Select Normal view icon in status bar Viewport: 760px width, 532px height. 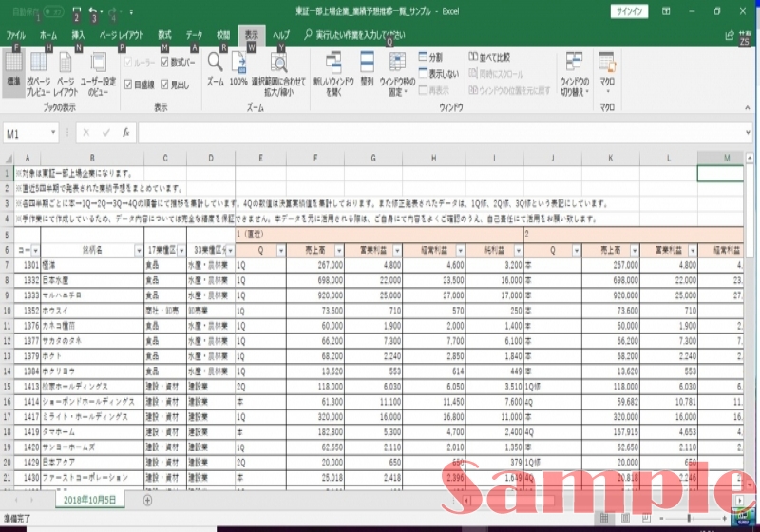[x=604, y=519]
